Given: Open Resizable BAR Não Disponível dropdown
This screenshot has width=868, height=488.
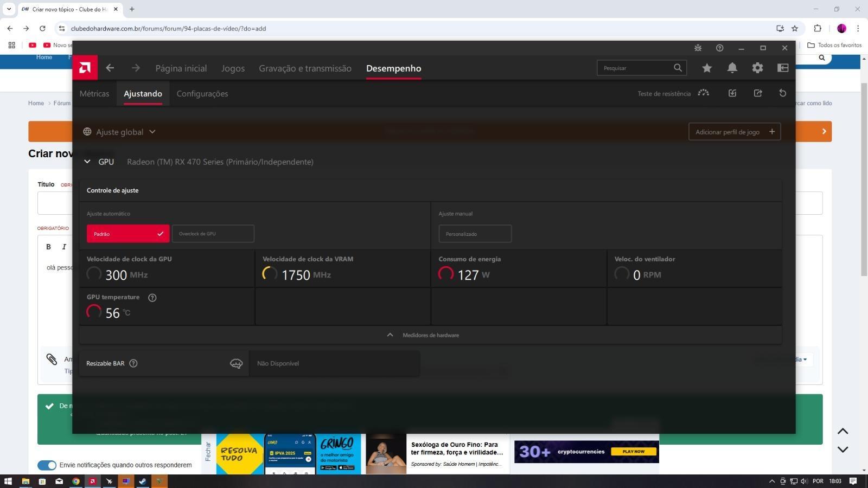Looking at the screenshot, I should [334, 363].
